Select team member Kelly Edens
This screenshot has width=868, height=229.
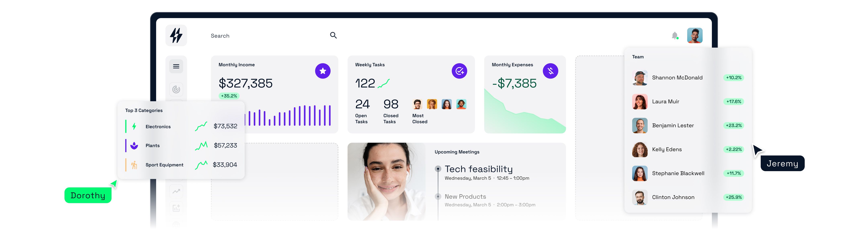(x=667, y=149)
